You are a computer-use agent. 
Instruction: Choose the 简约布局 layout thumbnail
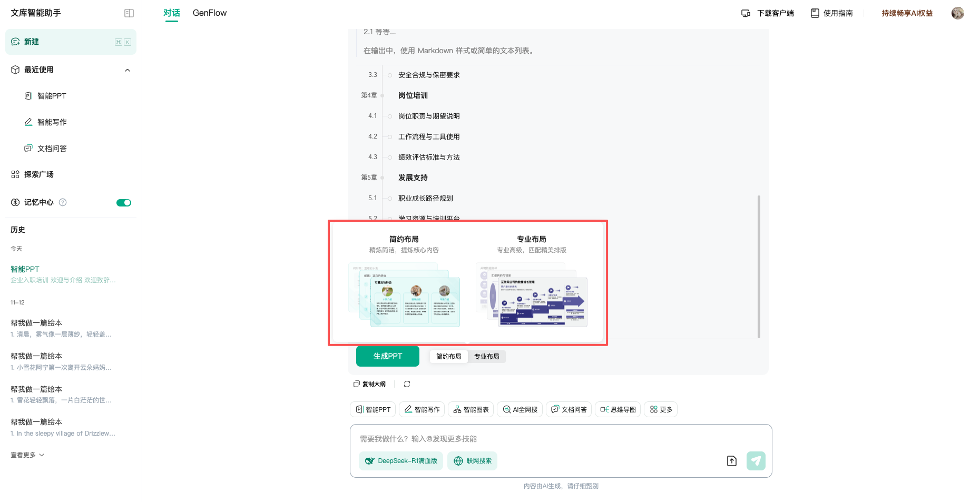tap(404, 295)
